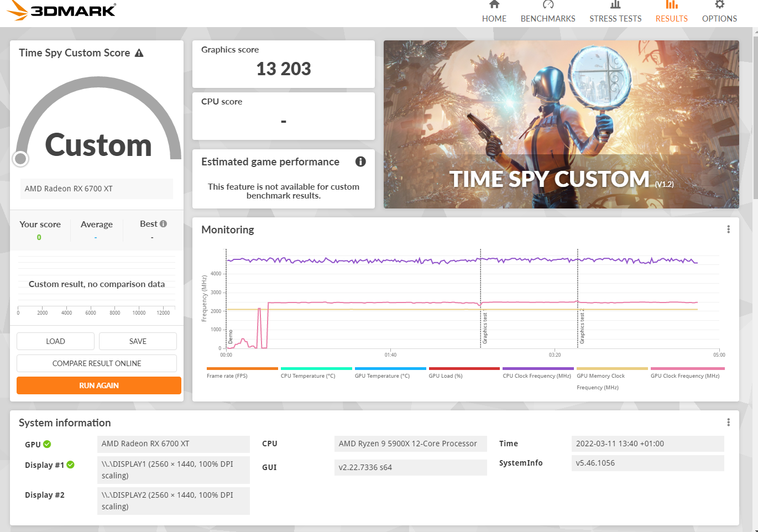Click the warning triangle next to Time Spy Custom Score
Viewport: 758px width, 532px height.
click(139, 53)
